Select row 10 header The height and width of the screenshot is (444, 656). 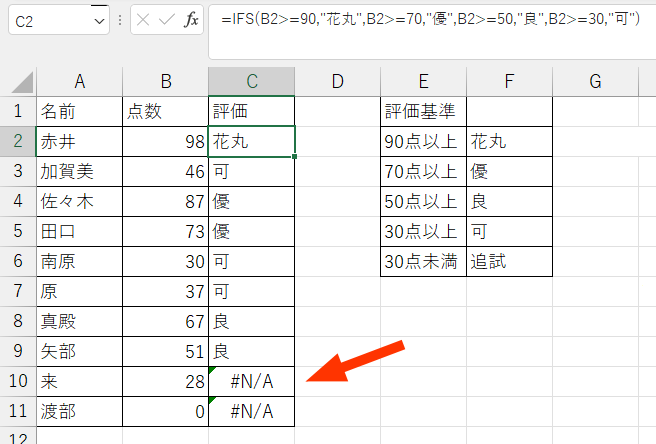(18, 381)
